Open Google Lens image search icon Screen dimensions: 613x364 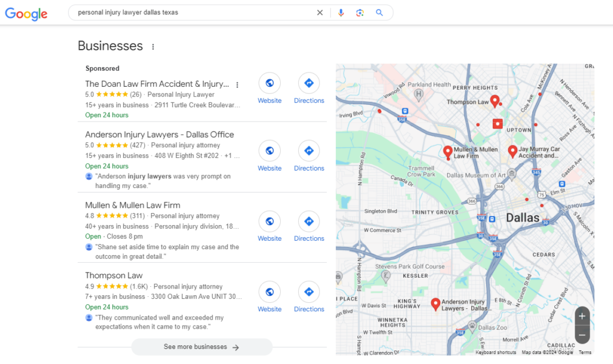coord(360,13)
